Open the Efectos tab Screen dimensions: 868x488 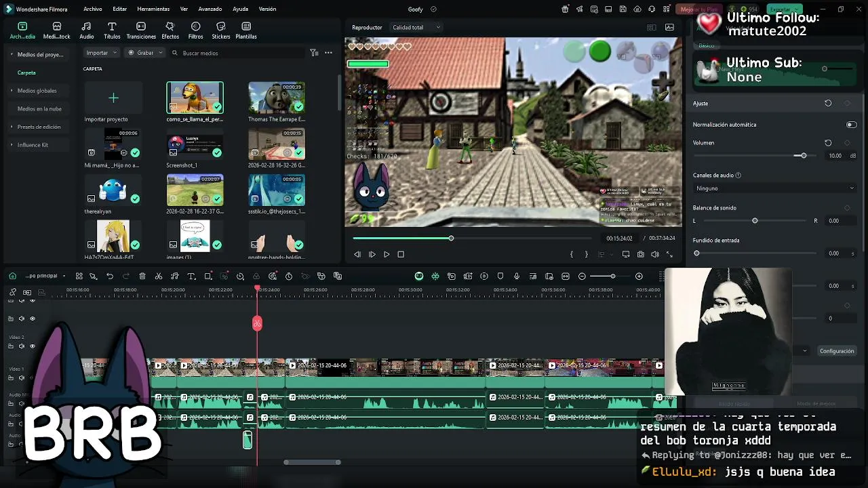pyautogui.click(x=170, y=30)
